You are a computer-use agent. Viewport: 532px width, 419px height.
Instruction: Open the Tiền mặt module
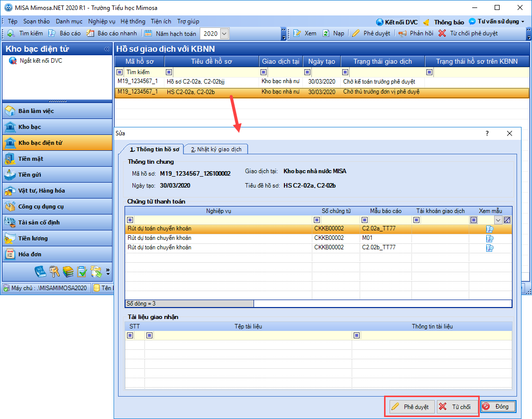57,159
